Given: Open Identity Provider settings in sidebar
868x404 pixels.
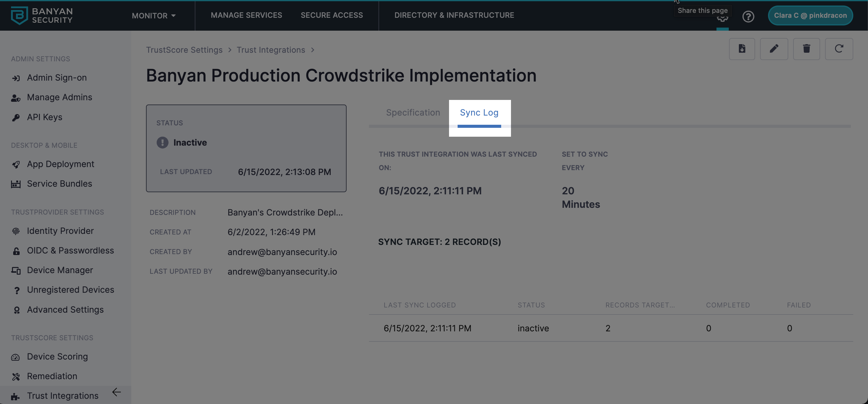Looking at the screenshot, I should tap(60, 231).
